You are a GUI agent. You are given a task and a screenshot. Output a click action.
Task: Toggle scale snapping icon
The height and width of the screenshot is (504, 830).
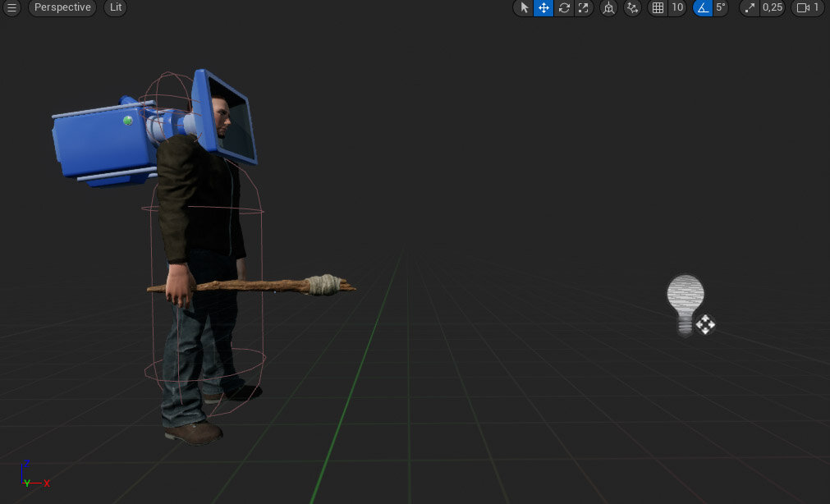(x=750, y=7)
